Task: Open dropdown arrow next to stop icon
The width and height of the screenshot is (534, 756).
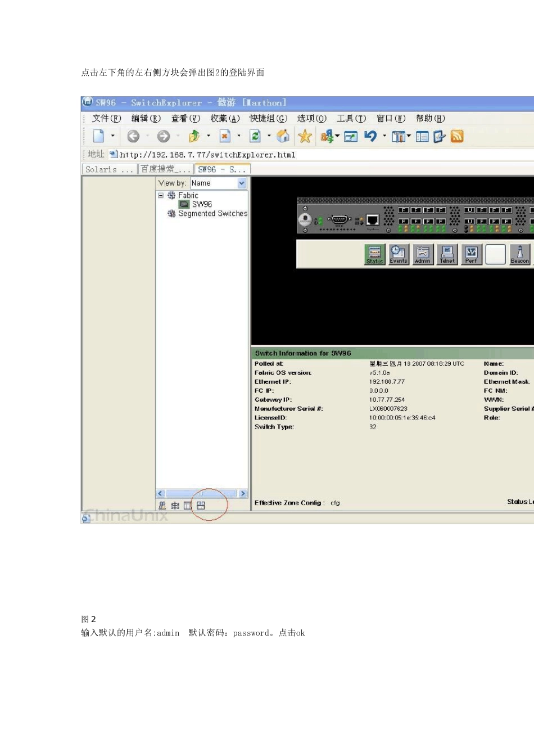Action: (239, 136)
